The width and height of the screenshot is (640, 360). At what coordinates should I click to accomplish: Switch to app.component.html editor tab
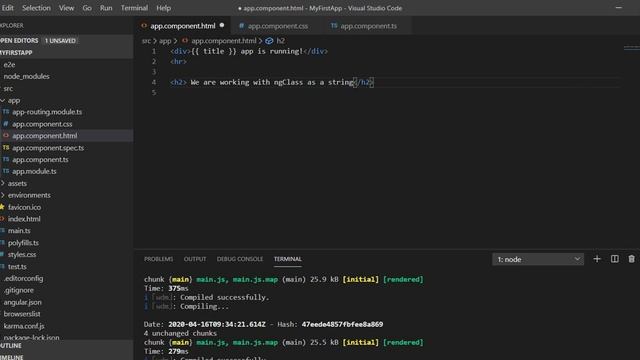182,26
